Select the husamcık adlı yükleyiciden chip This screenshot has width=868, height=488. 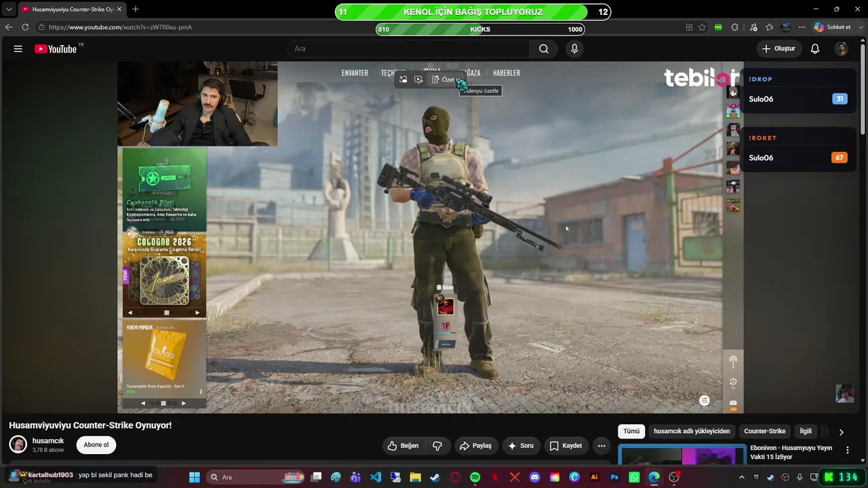click(692, 431)
